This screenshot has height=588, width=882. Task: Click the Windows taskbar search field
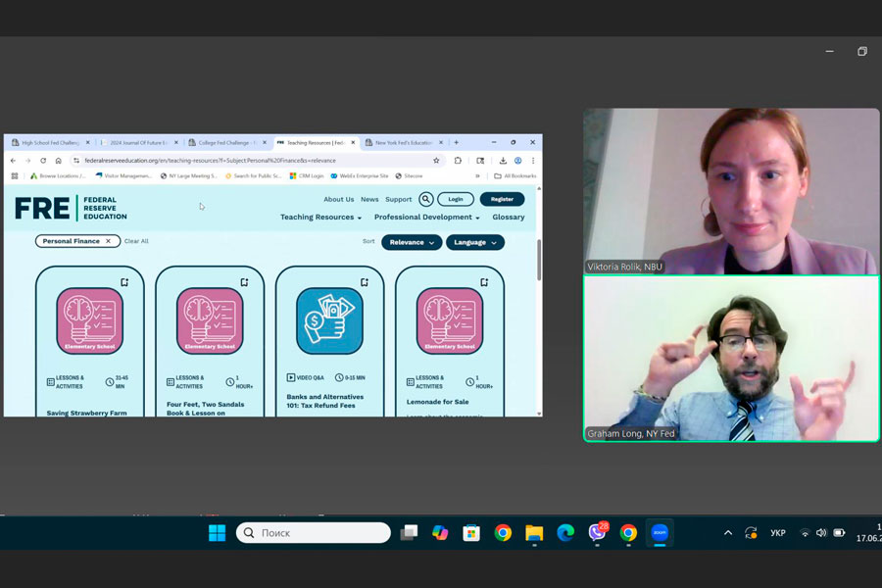click(x=314, y=533)
